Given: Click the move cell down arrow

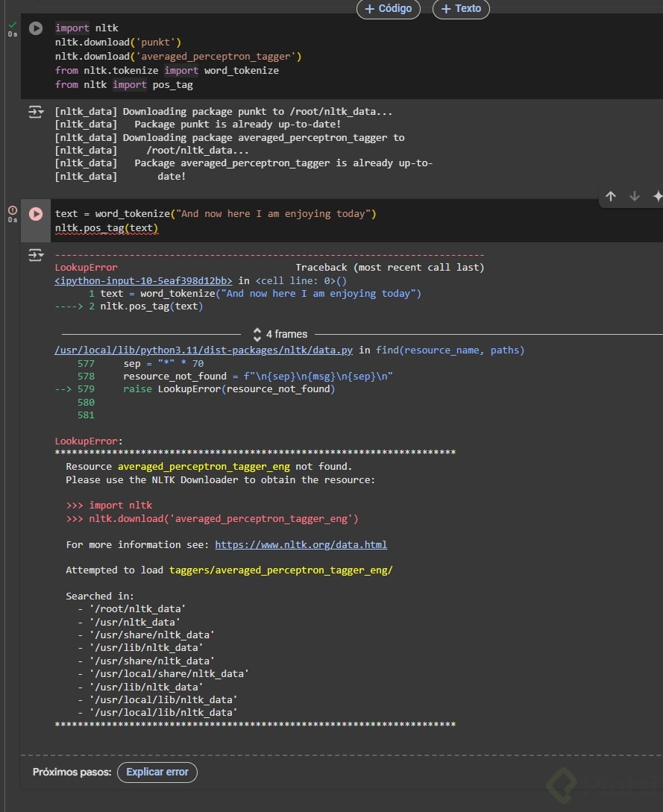Looking at the screenshot, I should point(635,196).
